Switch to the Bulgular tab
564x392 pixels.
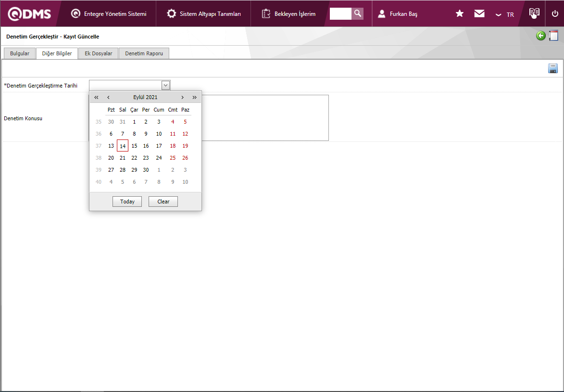pos(20,53)
